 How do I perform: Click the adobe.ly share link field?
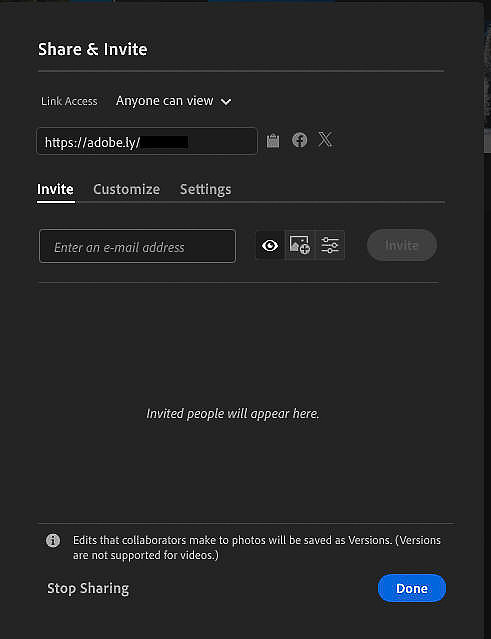coord(147,141)
